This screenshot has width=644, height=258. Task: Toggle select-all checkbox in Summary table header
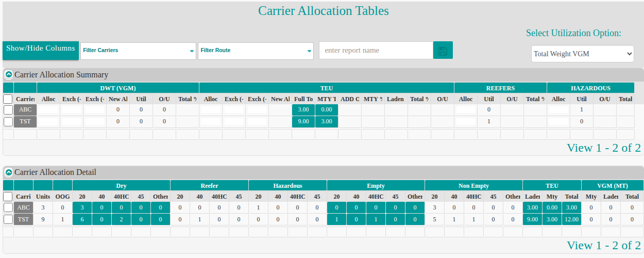[x=8, y=99]
